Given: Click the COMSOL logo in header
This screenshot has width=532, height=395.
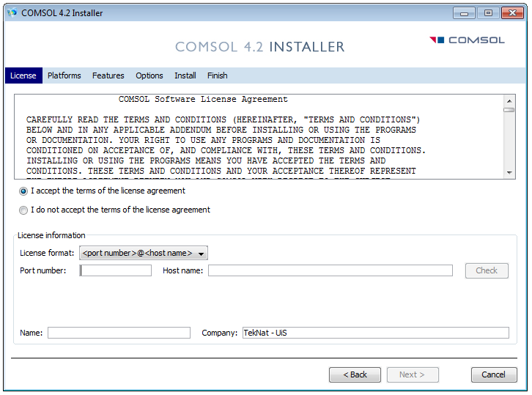Looking at the screenshot, I should 468,40.
